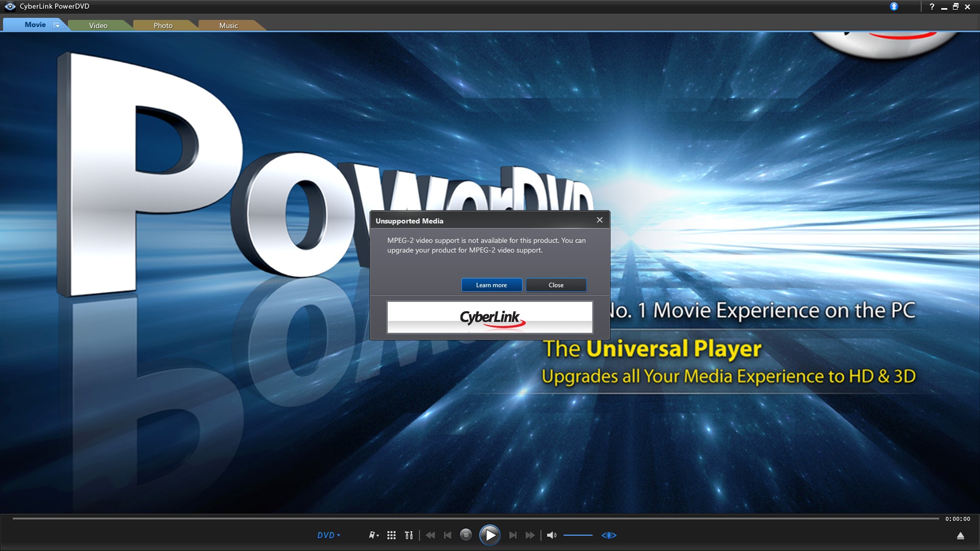The height and width of the screenshot is (551, 980).
Task: Click Close in Unsupported Media dialog
Action: pyautogui.click(x=556, y=285)
